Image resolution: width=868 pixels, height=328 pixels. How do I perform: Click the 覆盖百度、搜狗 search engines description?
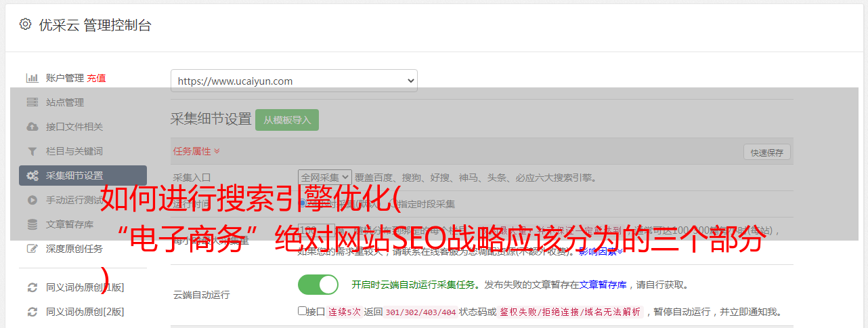(x=476, y=178)
